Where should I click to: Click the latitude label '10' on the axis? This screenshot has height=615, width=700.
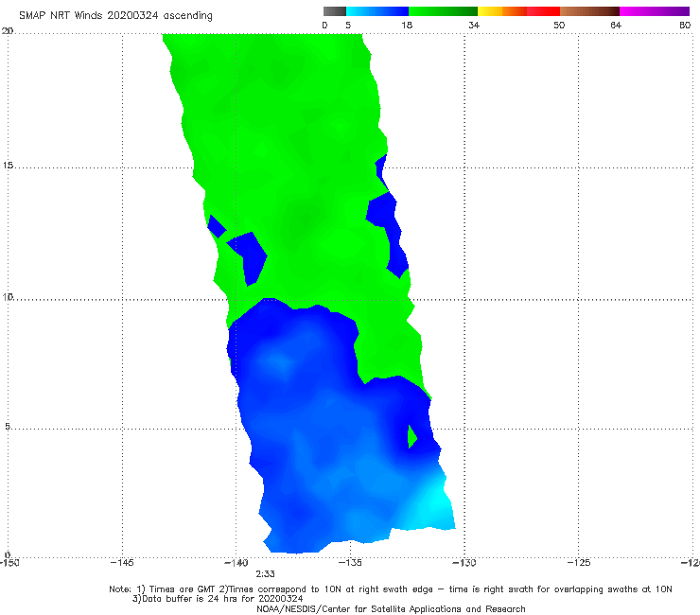click(8, 296)
